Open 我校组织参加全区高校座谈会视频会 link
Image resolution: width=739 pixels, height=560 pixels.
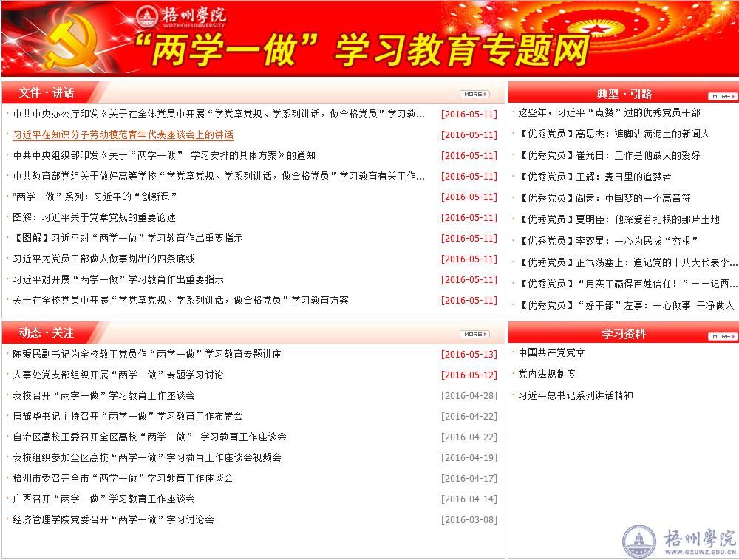pos(147,458)
